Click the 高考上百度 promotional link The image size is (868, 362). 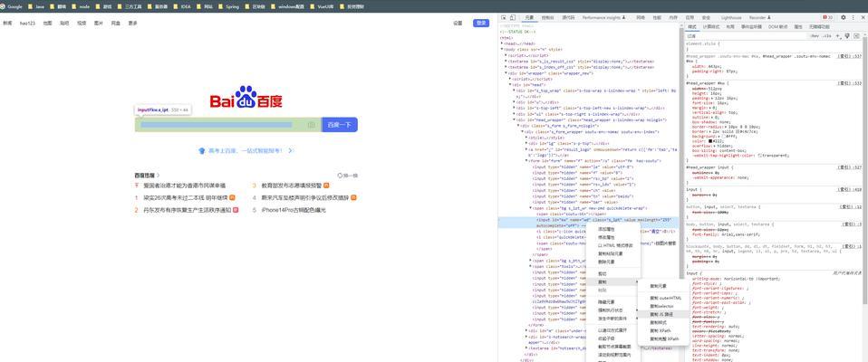tap(245, 150)
